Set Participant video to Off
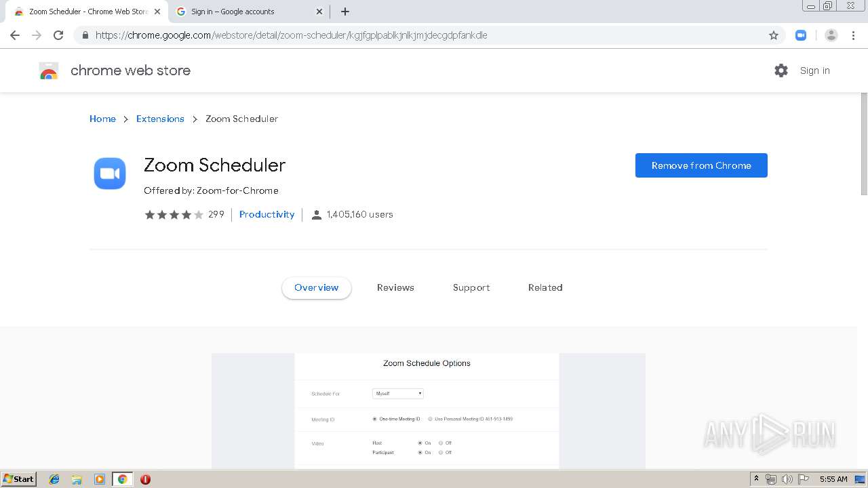The height and width of the screenshot is (488, 868). pyautogui.click(x=441, y=452)
